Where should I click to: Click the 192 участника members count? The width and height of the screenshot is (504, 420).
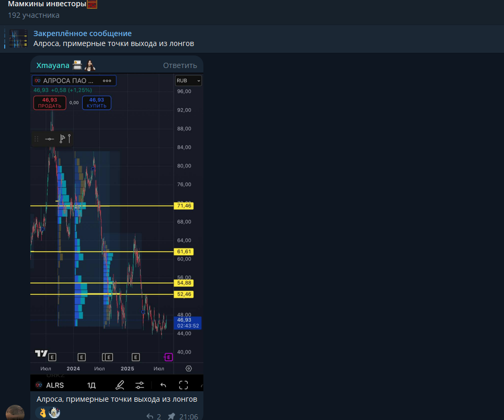(34, 15)
